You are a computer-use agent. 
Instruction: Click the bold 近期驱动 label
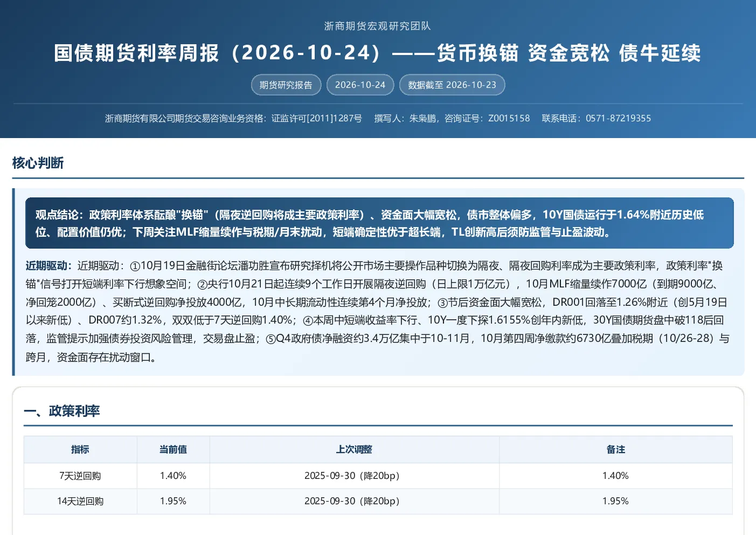click(48, 265)
